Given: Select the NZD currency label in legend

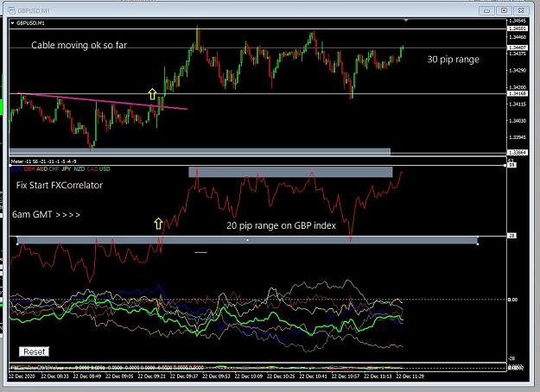Looking at the screenshot, I should (x=79, y=169).
